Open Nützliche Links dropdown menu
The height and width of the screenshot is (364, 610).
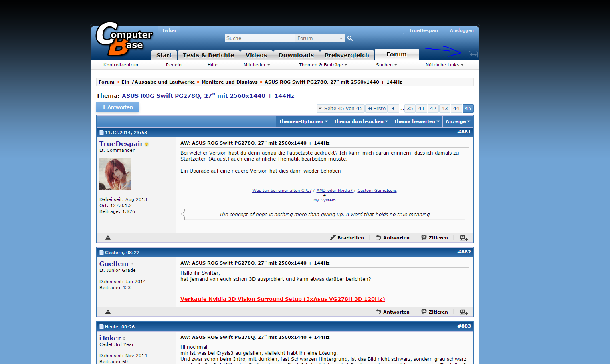pos(444,65)
